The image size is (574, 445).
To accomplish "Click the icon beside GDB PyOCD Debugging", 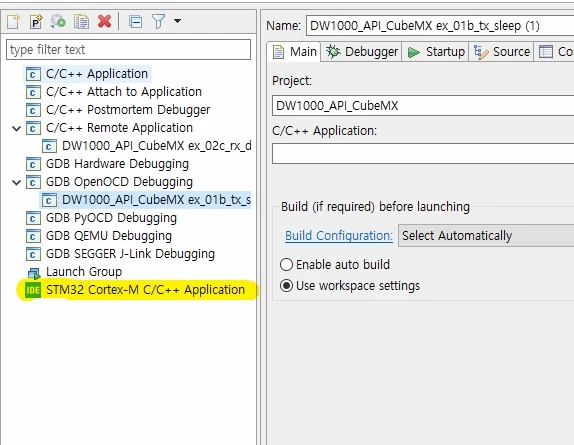I will 33,218.
